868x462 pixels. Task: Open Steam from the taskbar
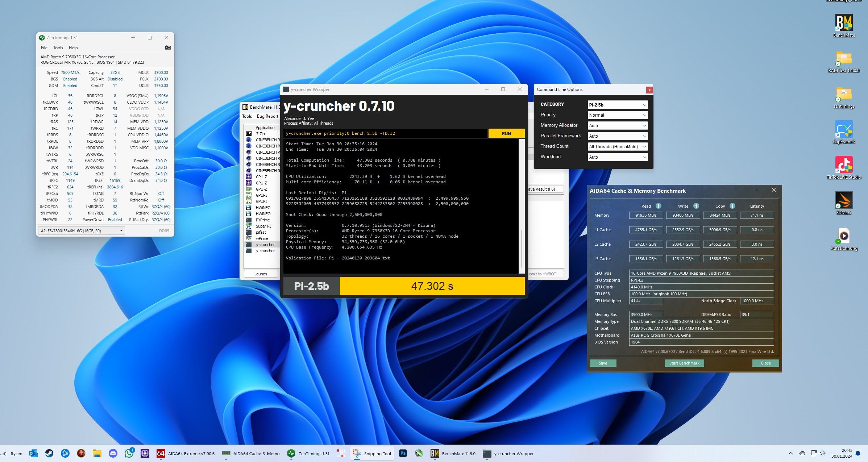49,453
